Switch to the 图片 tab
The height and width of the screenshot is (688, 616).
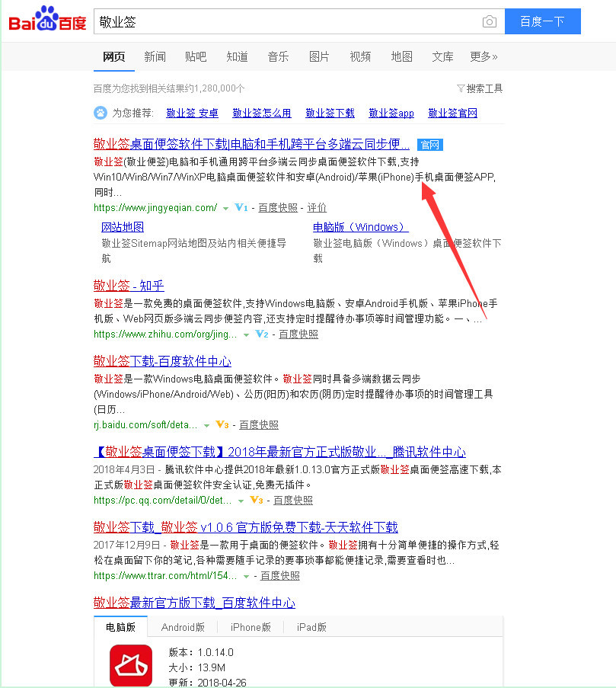point(319,56)
